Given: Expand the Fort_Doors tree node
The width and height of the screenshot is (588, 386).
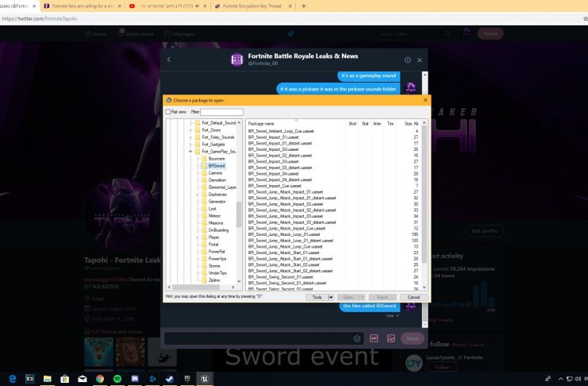Looking at the screenshot, I should click(190, 130).
